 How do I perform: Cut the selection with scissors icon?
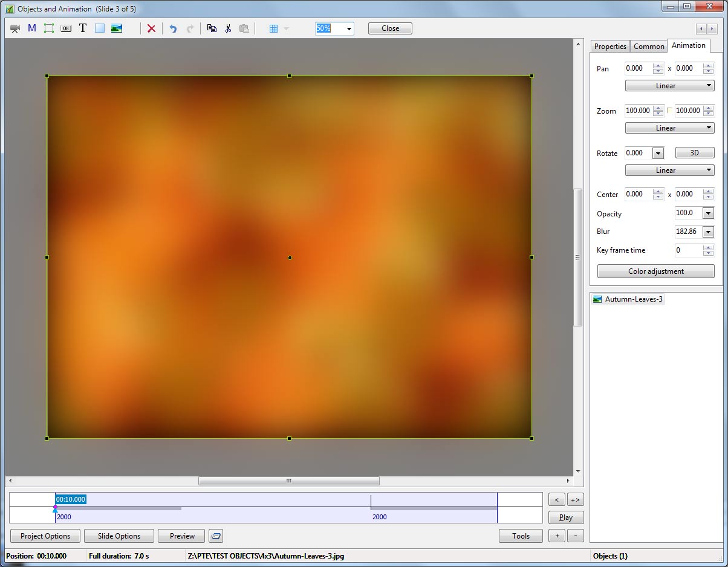(228, 28)
